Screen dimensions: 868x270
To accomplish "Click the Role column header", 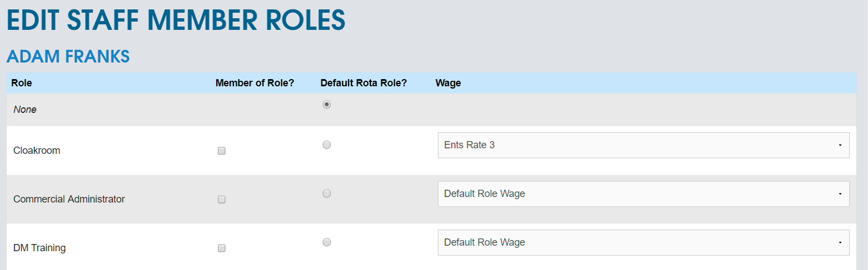I will coord(22,83).
